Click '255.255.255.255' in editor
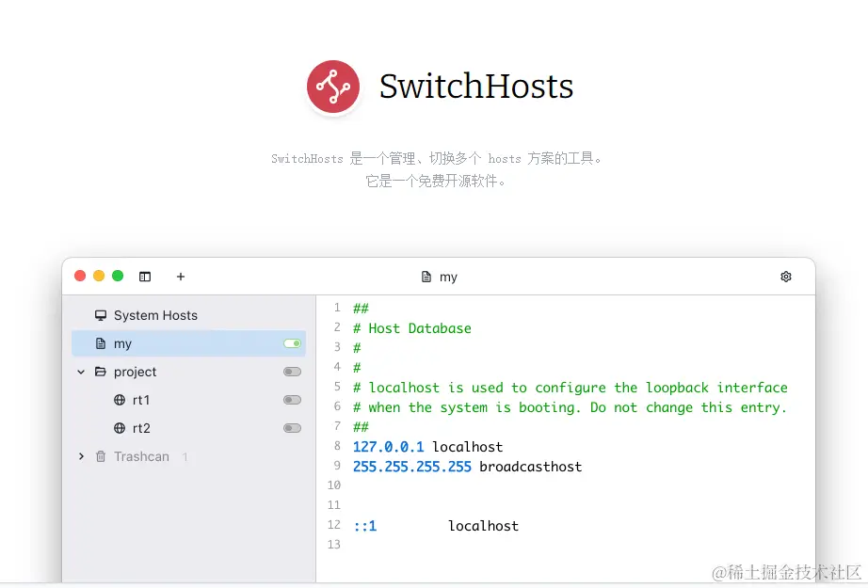Viewport: 868px width, 588px height. (x=412, y=467)
